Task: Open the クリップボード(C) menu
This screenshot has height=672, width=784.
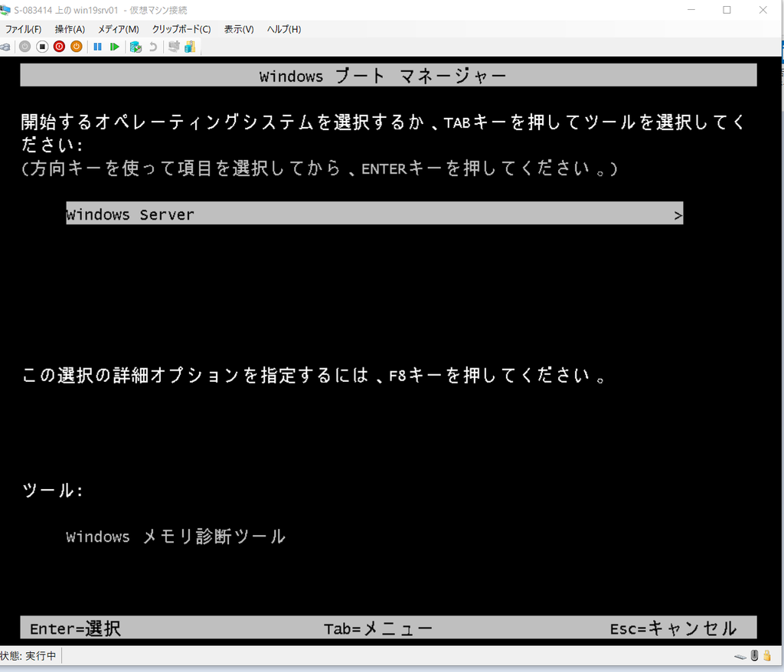Action: (x=181, y=30)
